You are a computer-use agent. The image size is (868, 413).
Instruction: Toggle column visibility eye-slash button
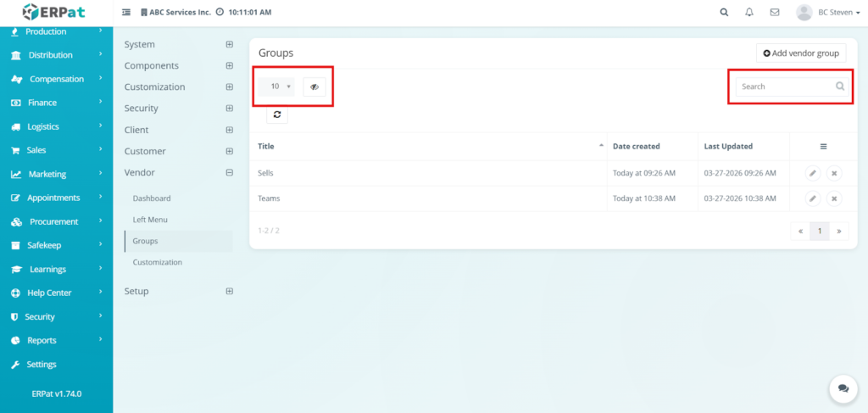(314, 87)
